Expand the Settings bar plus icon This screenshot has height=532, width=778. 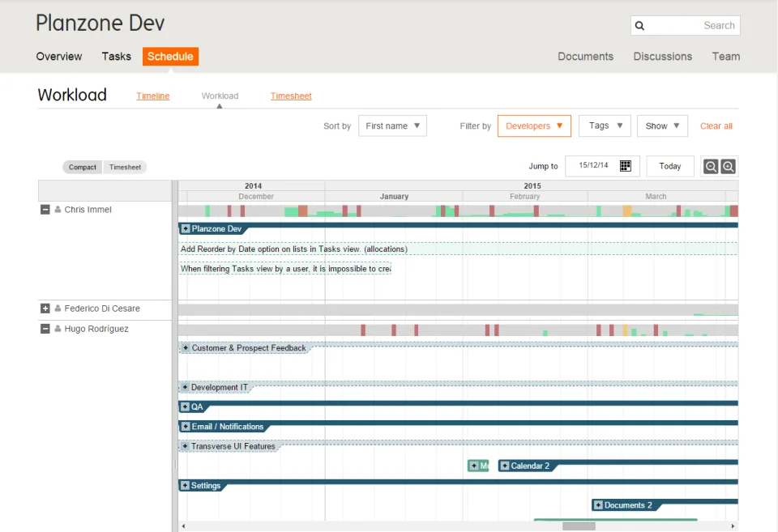coord(185,485)
